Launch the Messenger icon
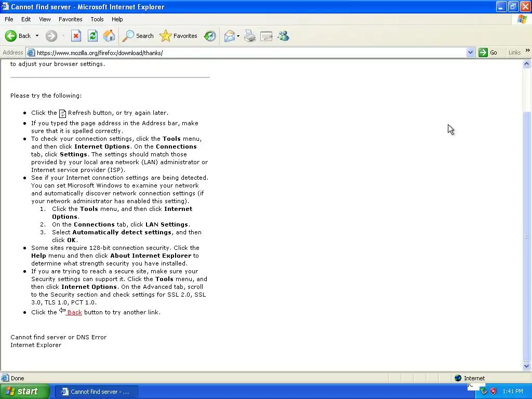Viewport: 532px width, 399px height. 283,36
